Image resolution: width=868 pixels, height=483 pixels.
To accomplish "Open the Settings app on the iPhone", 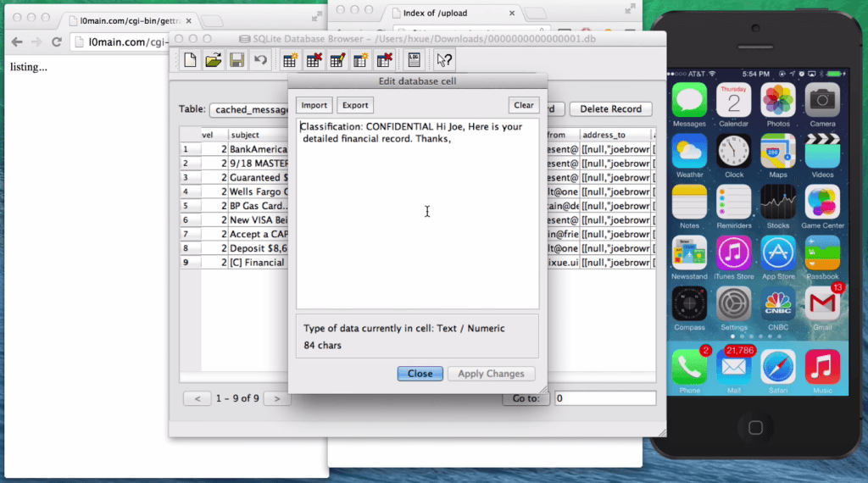I will (x=733, y=303).
